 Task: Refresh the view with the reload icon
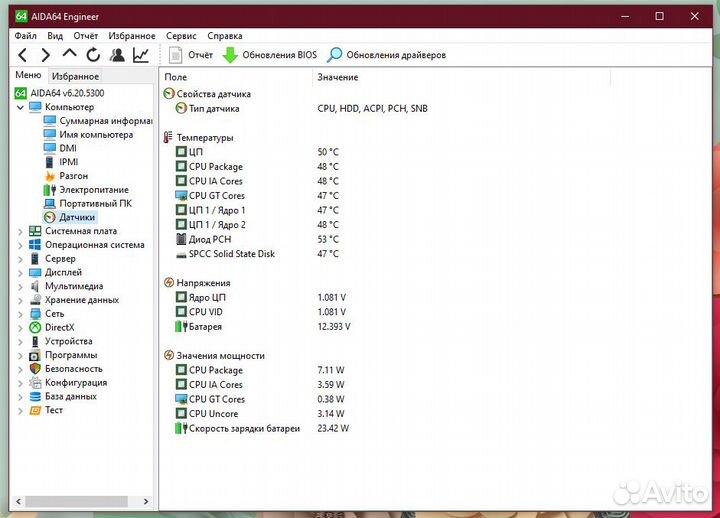click(93, 55)
